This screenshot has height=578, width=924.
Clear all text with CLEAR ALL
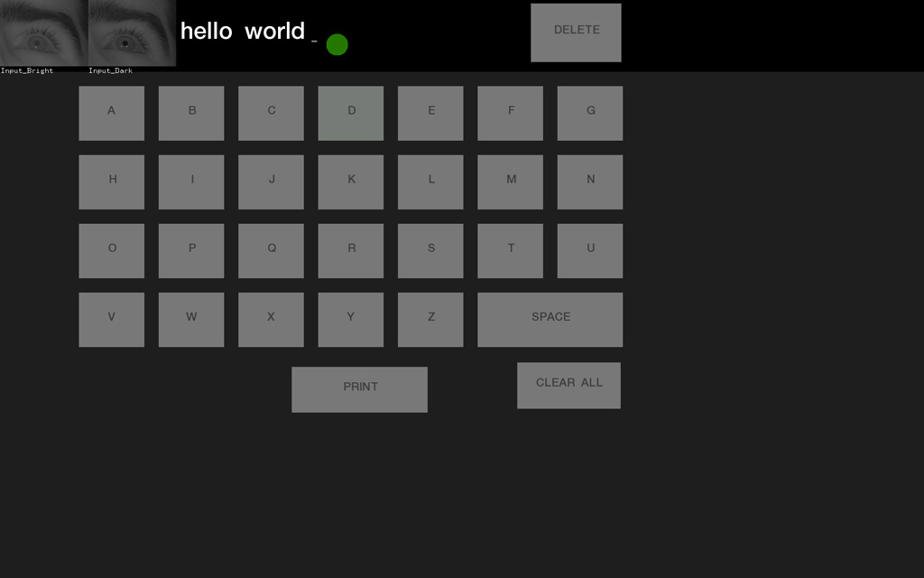568,385
